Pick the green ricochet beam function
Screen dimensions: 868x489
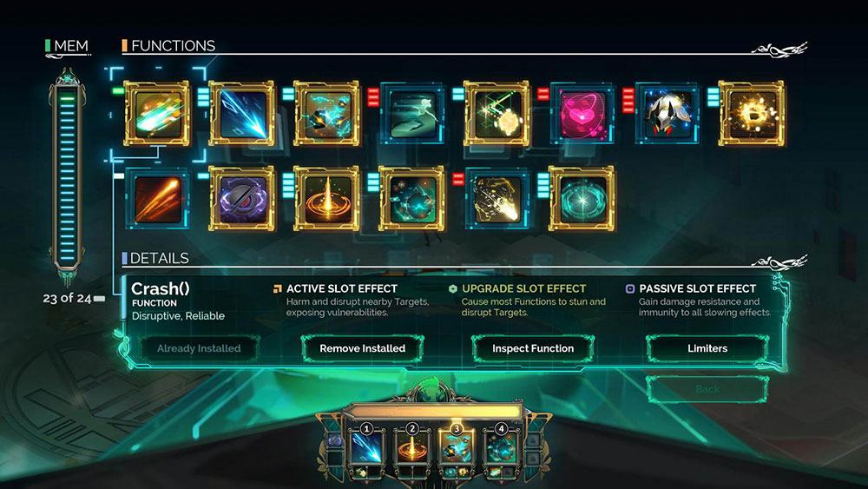coord(496,114)
